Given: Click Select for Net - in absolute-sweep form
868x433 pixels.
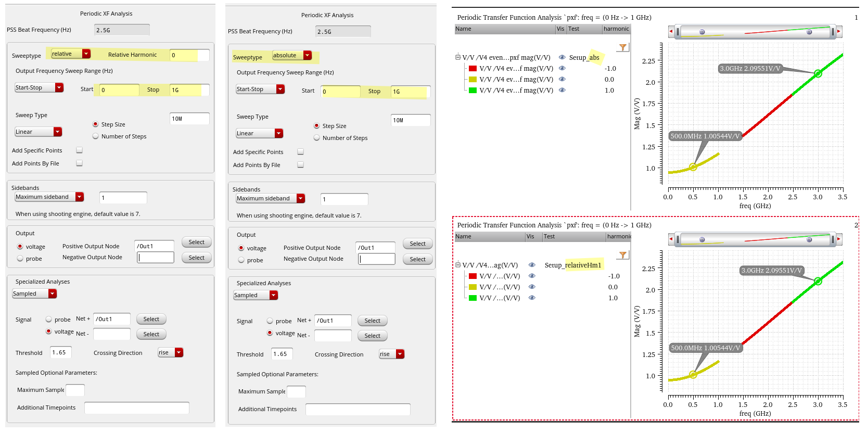Looking at the screenshot, I should 373,336.
